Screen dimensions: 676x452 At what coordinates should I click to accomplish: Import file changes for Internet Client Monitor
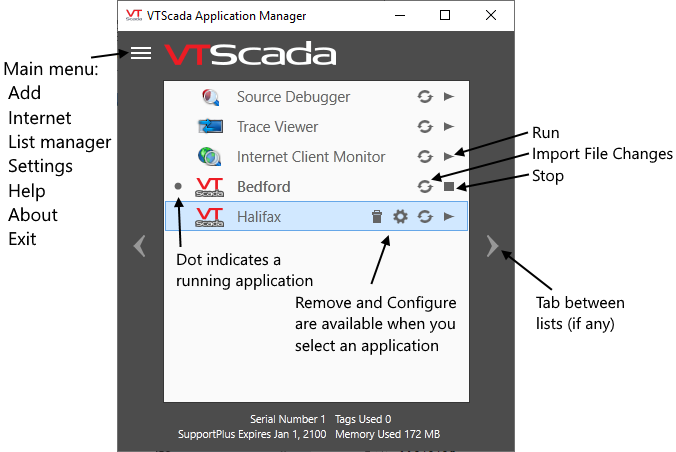[425, 157]
